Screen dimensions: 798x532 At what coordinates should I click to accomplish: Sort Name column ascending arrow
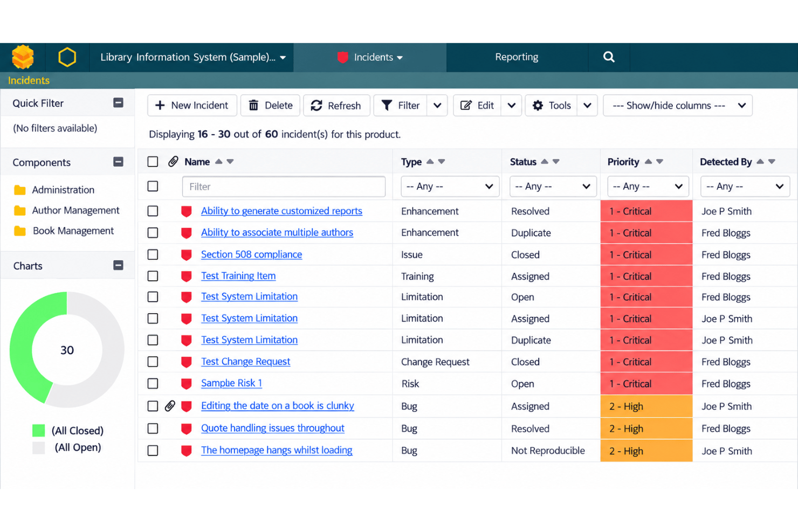click(219, 162)
